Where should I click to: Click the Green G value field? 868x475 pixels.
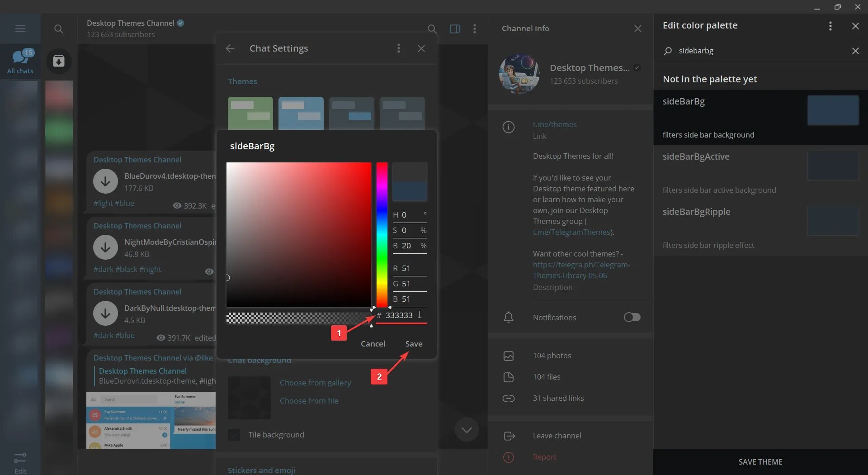(410, 284)
